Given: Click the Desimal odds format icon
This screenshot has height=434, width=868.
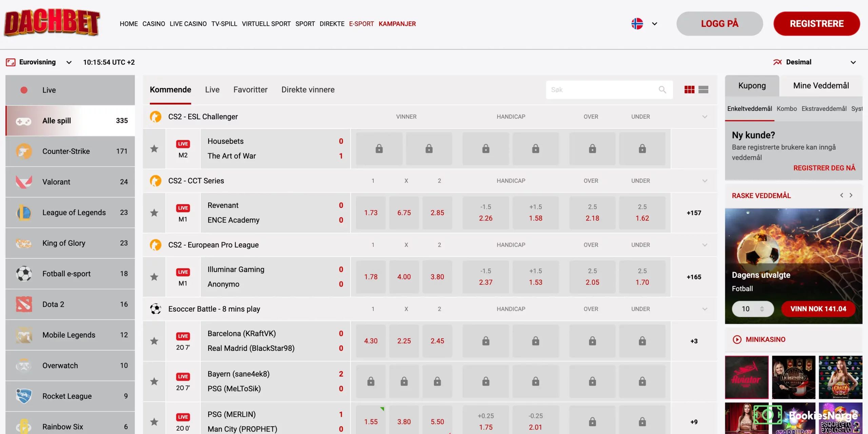Looking at the screenshot, I should click(x=777, y=62).
